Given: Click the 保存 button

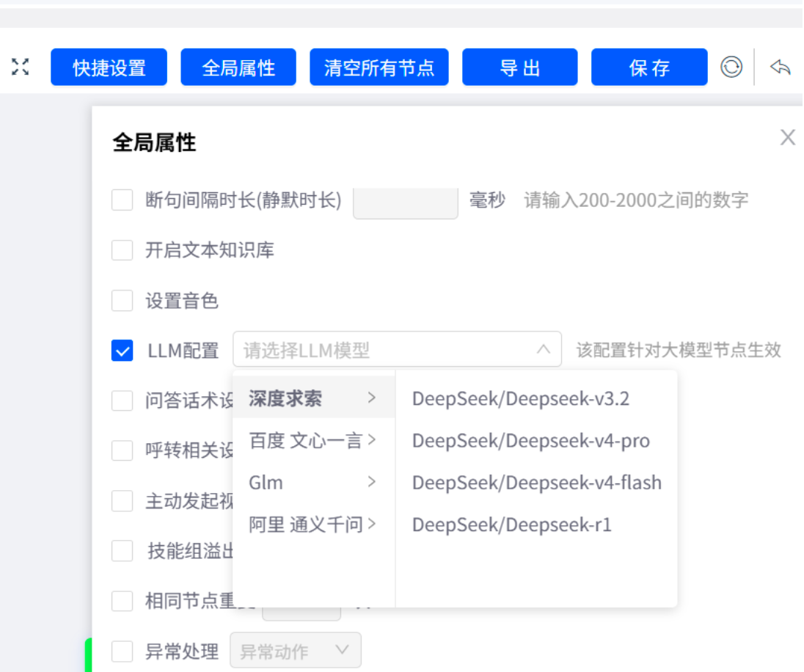Looking at the screenshot, I should click(x=649, y=67).
